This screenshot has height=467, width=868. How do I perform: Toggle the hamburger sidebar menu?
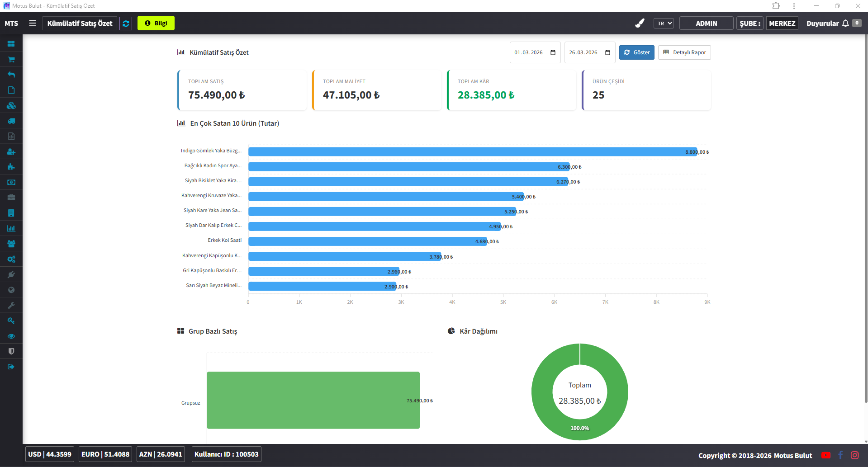[x=33, y=23]
